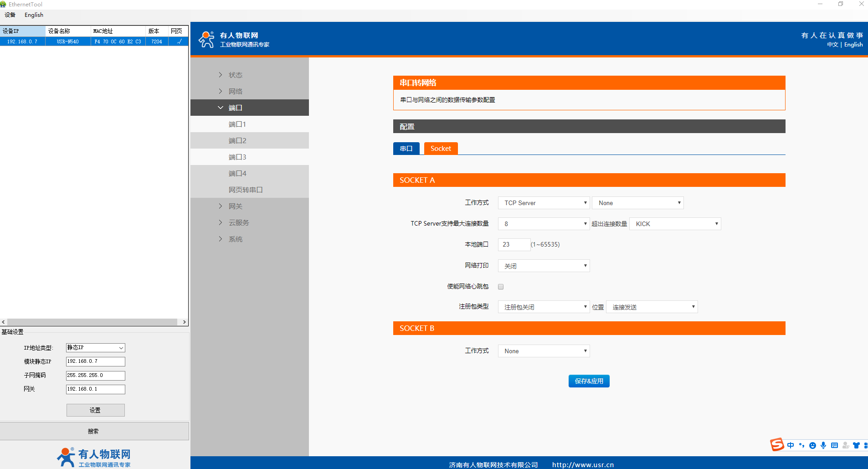Open the emoji smiley icon in IME bar
Screen dimensions: 868x469
[812, 445]
